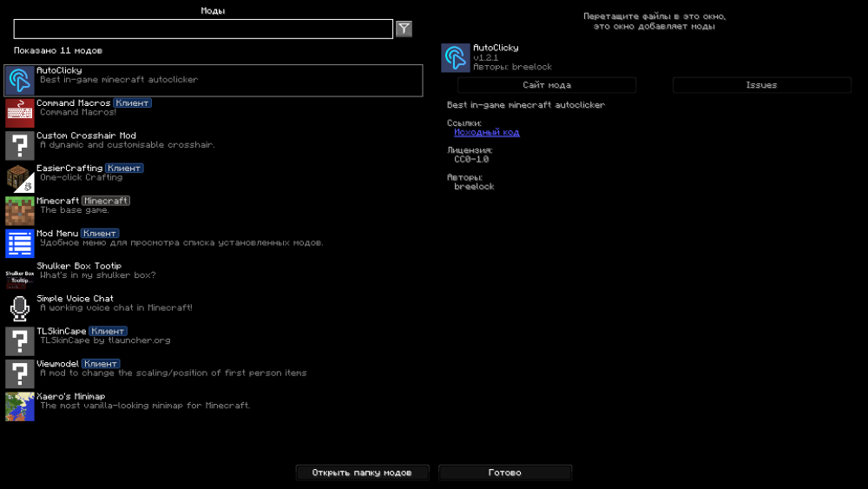Screen dimensions: 868x489
Task: Click the EasierCrafting crafting table icon
Action: coord(19,178)
